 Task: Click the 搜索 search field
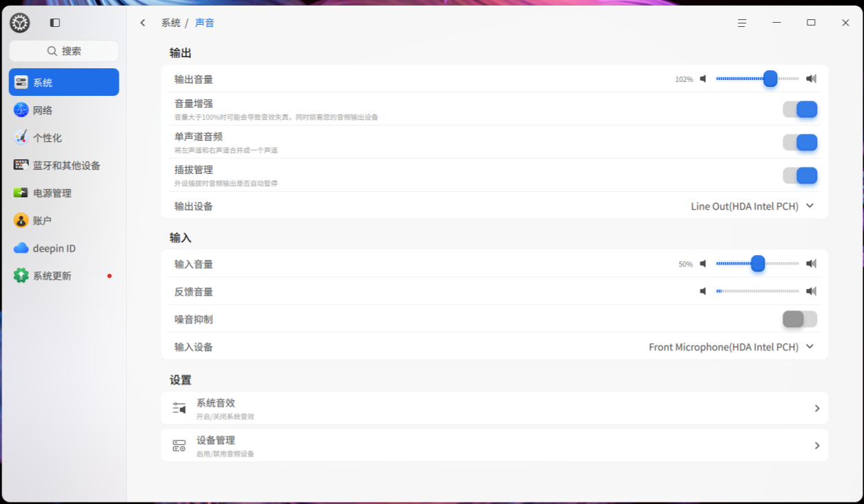tap(63, 51)
